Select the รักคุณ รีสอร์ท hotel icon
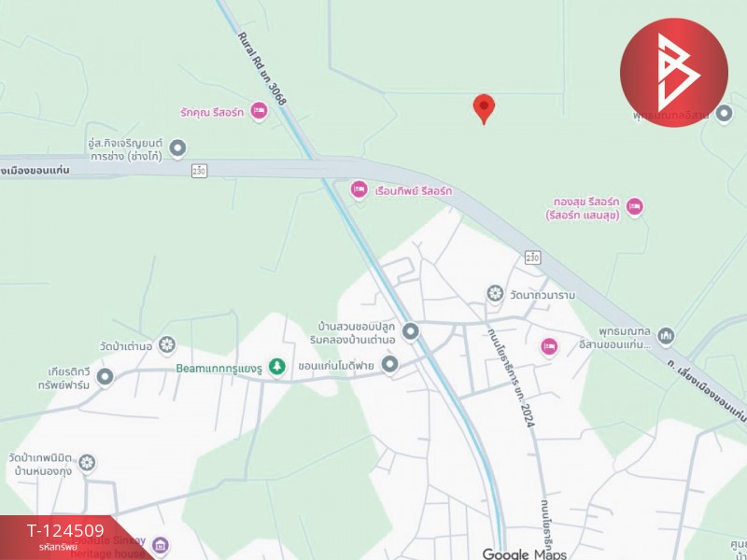Image resolution: width=747 pixels, height=560 pixels. click(259, 111)
